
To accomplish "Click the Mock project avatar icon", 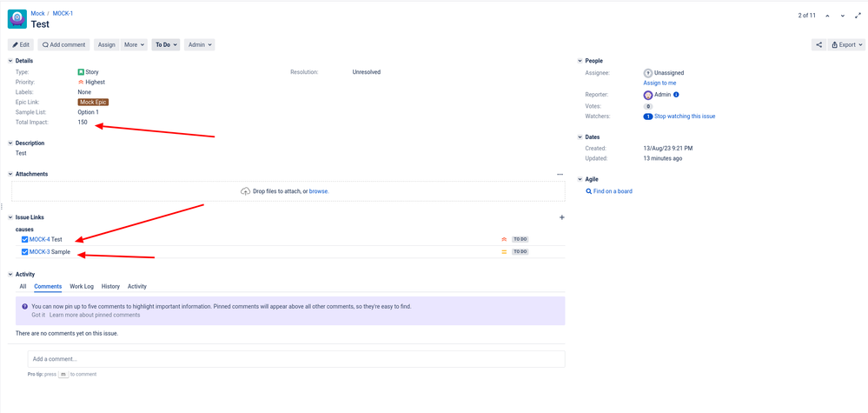I will (17, 19).
